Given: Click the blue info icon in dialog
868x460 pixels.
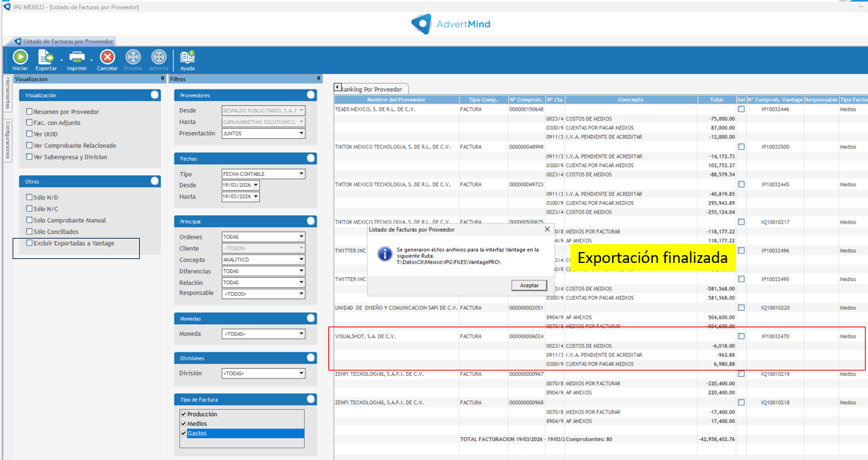Looking at the screenshot, I should tap(385, 254).
